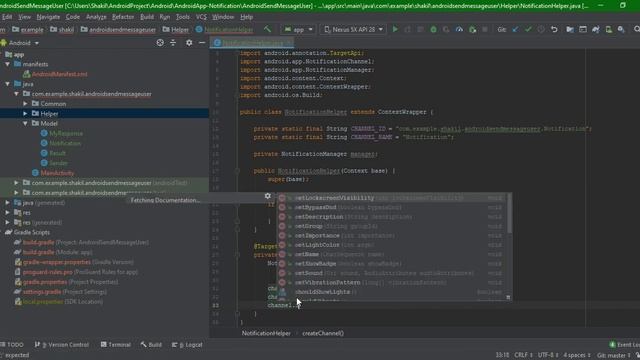
Task: Click the autocomplete popup scrollbar
Action: tap(509, 213)
